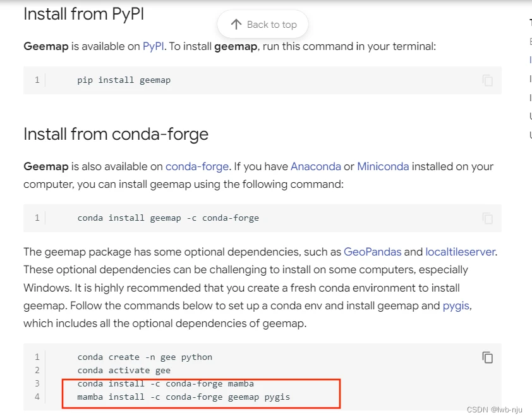
Task: Open the pygis link
Action: (x=456, y=306)
